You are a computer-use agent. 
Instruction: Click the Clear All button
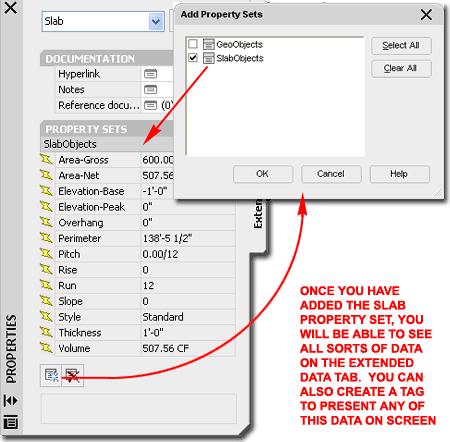(401, 68)
